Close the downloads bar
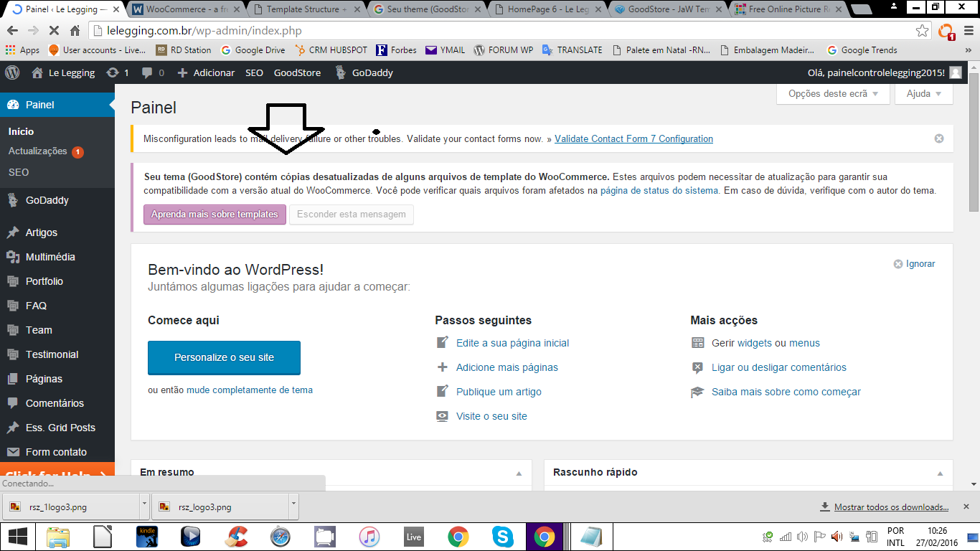 pos(966,507)
